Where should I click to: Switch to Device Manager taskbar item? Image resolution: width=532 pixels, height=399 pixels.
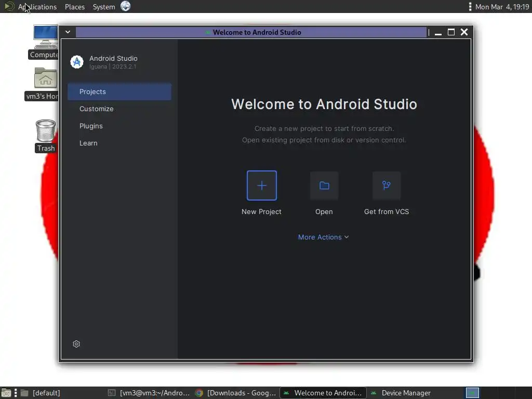coord(406,393)
